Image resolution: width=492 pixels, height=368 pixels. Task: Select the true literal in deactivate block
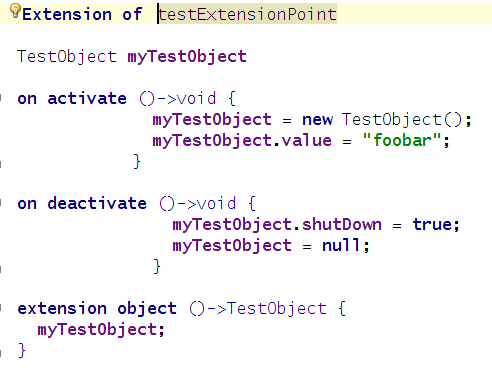point(432,224)
